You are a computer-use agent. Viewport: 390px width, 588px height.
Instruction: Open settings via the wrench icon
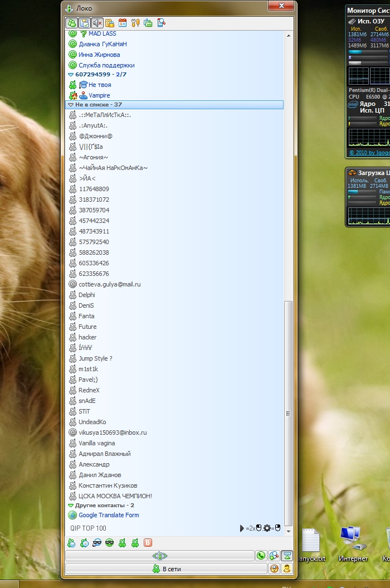pos(135,23)
